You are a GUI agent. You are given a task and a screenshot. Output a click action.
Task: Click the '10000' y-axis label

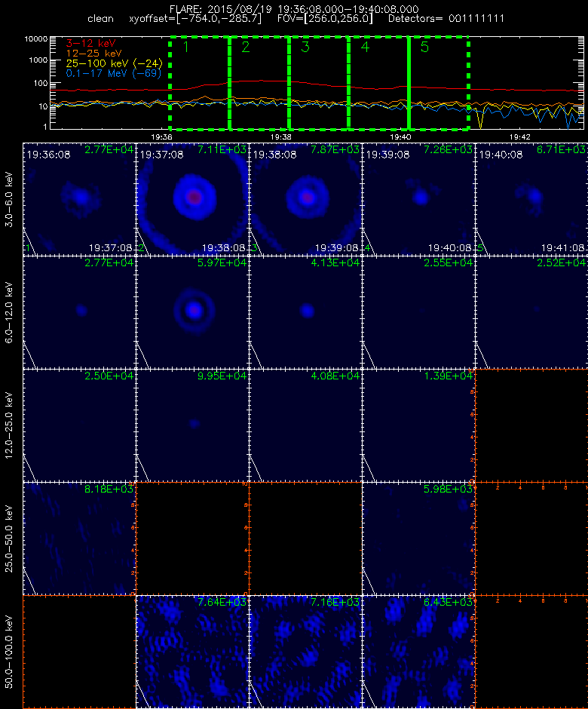click(36, 39)
